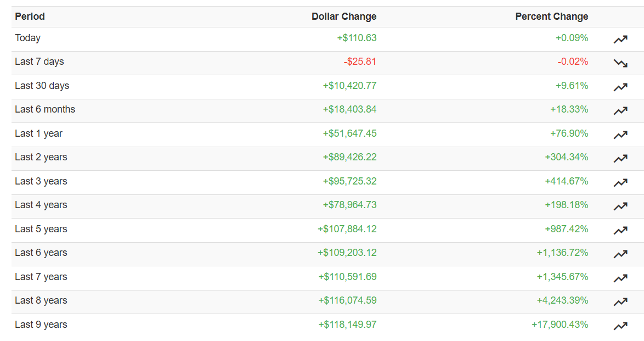Click the -$25.81 dollar change value
The image size is (644, 341).
[x=360, y=62]
